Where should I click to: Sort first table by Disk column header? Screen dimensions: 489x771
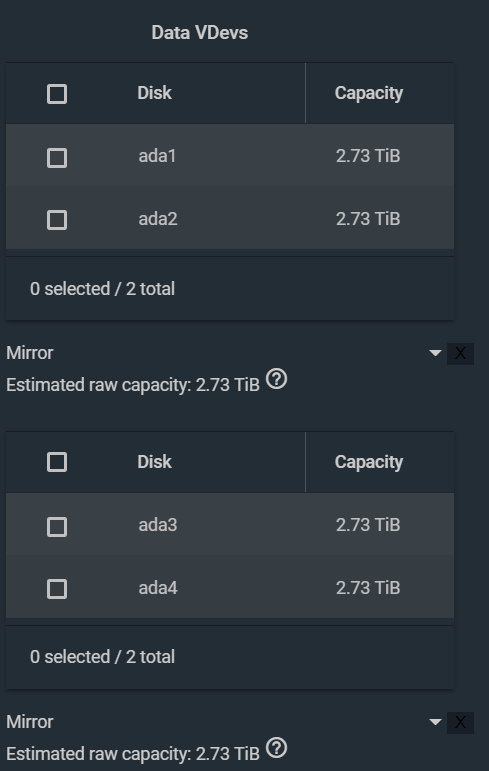click(x=154, y=93)
